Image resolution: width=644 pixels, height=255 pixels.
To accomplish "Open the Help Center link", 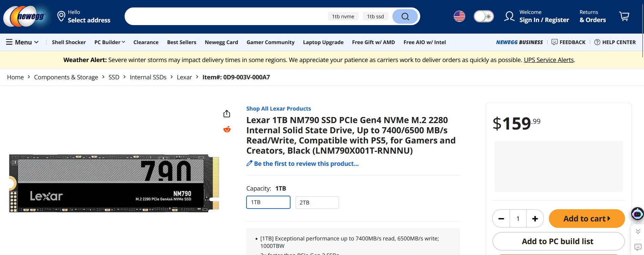I will pyautogui.click(x=619, y=42).
